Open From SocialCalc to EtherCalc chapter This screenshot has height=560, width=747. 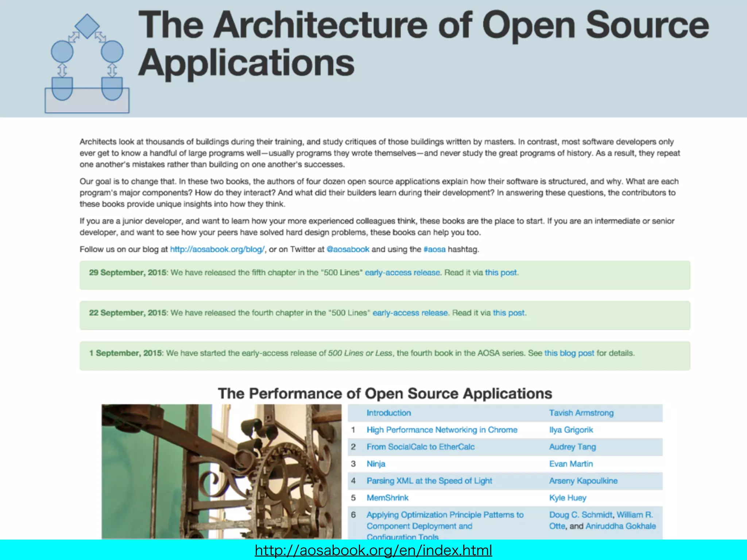[421, 447]
